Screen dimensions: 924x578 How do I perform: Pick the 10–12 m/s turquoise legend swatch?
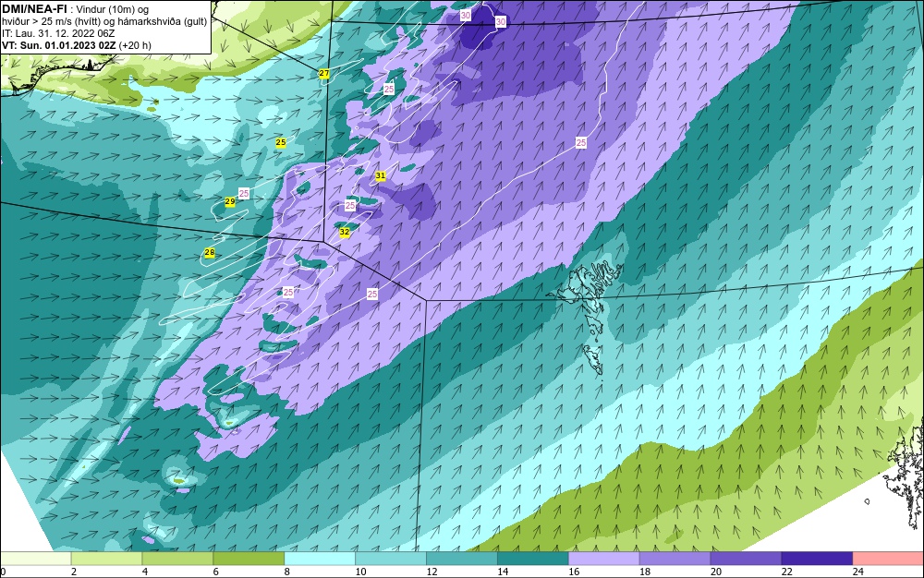tap(391, 559)
